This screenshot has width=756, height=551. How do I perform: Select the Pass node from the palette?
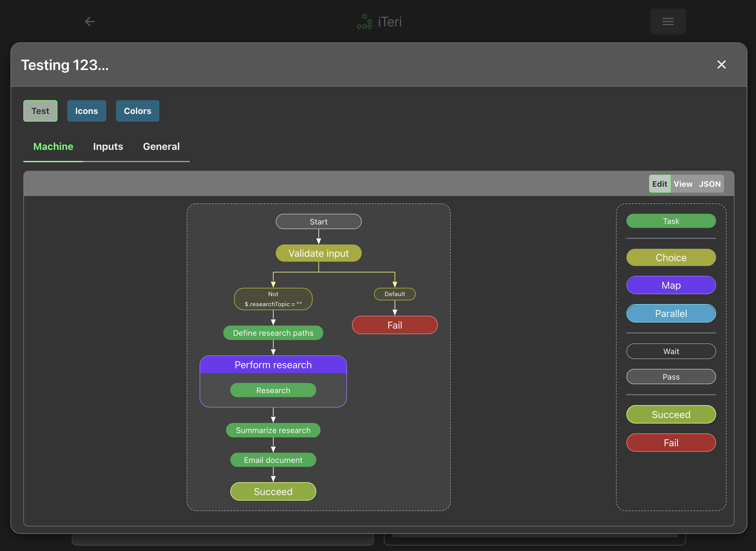(x=671, y=377)
